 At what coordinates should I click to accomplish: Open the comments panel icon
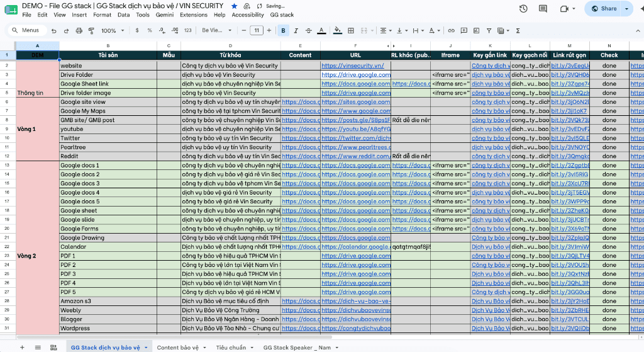[543, 9]
